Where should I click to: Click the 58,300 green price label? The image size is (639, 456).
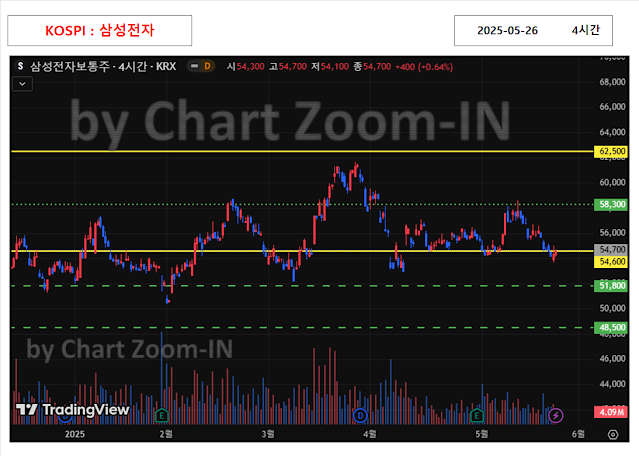[x=611, y=204]
